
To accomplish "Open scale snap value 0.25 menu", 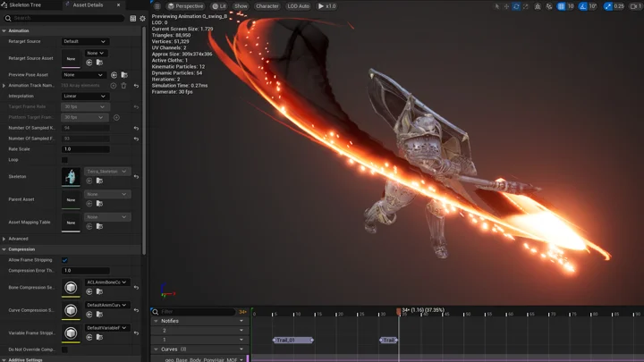I will [619, 6].
